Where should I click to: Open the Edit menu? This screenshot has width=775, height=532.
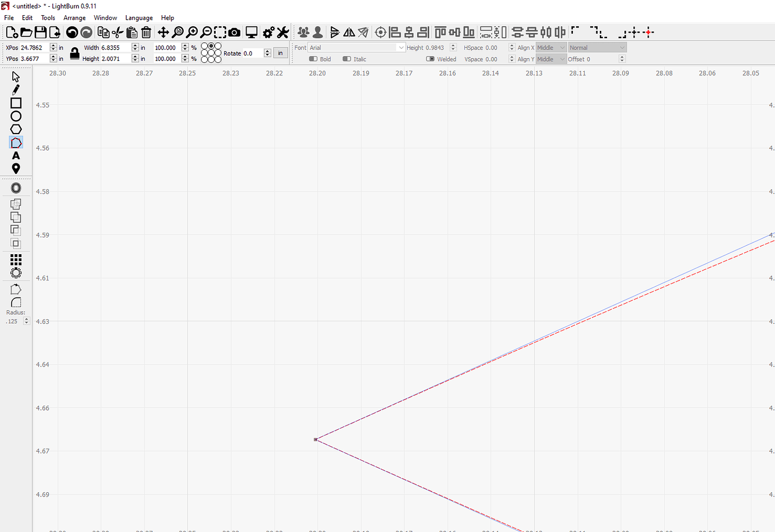pos(27,17)
